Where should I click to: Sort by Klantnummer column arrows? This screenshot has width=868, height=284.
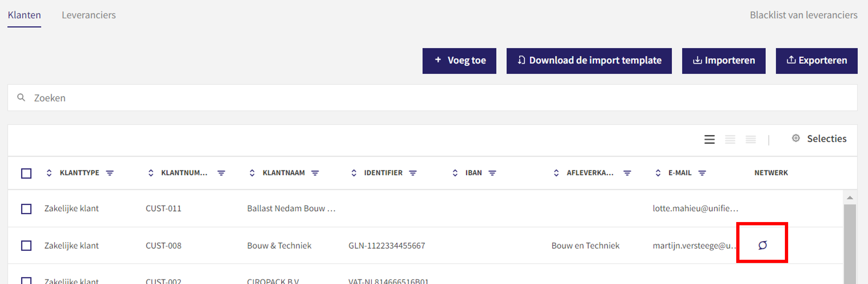(x=151, y=173)
